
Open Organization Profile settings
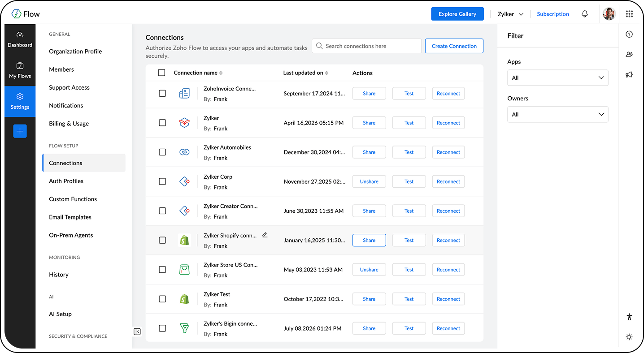[75, 52]
